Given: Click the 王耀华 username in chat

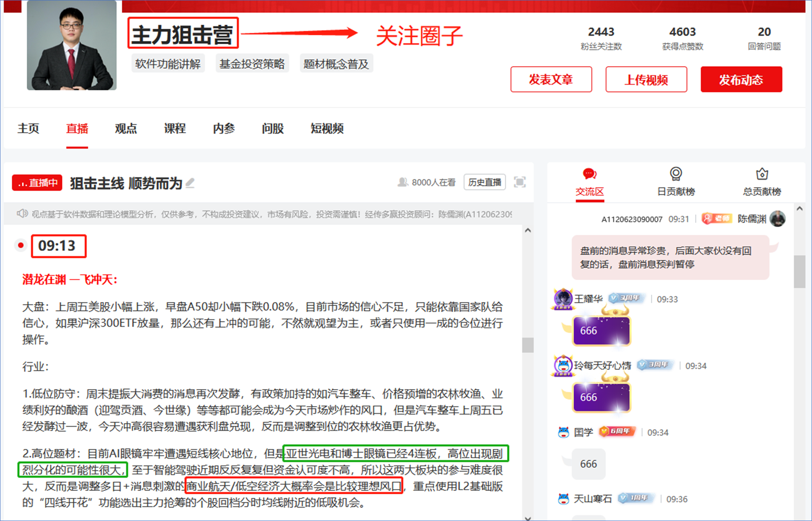Looking at the screenshot, I should click(x=588, y=299).
